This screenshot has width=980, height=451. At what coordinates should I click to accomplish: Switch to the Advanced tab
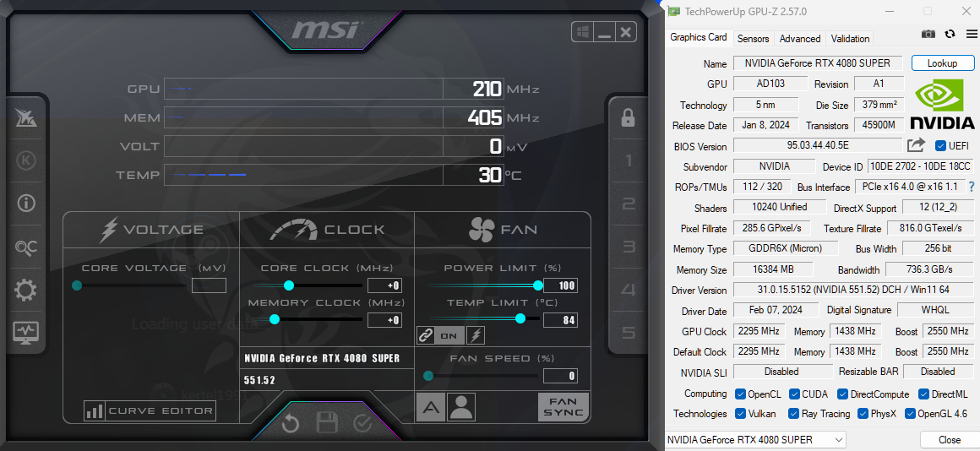click(800, 38)
